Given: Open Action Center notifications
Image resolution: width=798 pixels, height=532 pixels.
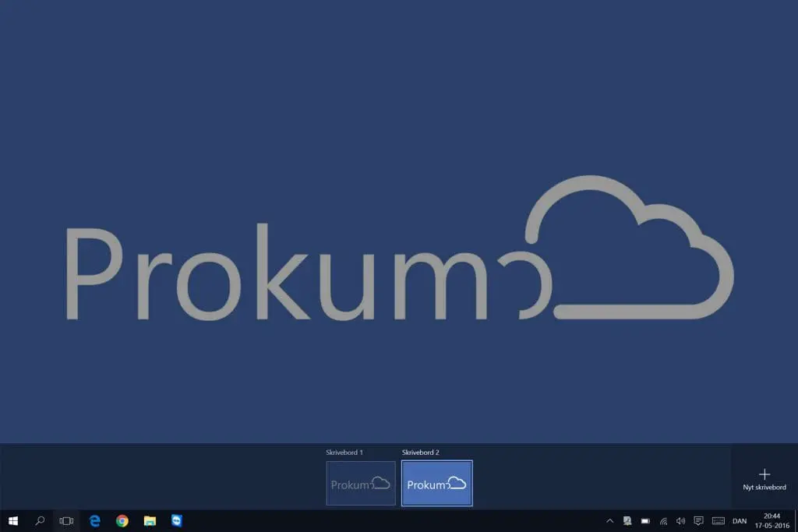Looking at the screenshot, I should (x=698, y=520).
